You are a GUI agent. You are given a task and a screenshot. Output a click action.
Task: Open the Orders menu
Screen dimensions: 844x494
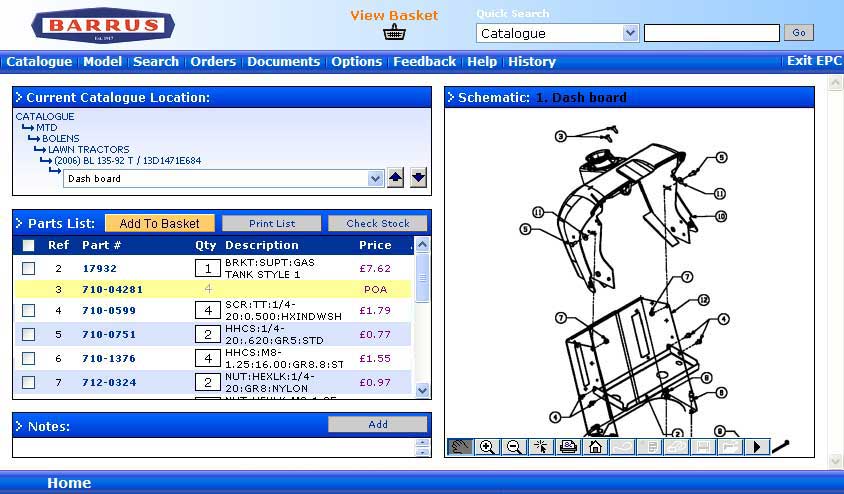(x=213, y=61)
